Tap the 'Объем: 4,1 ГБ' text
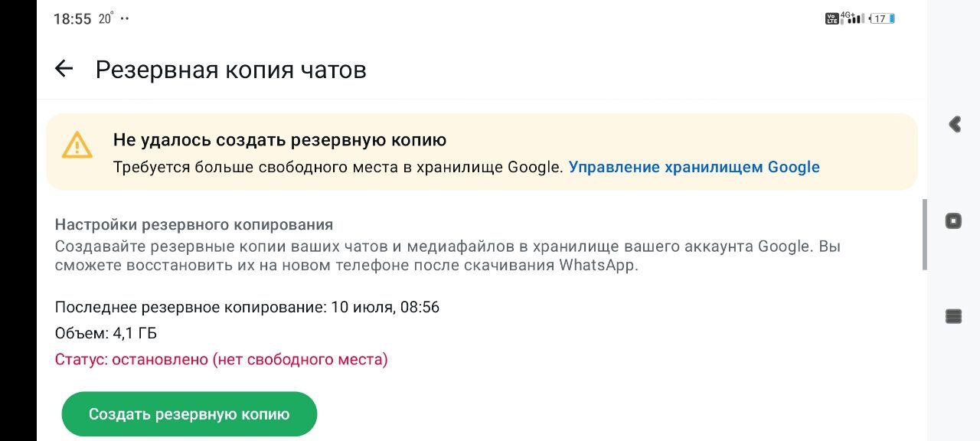The height and width of the screenshot is (441, 980). (x=106, y=333)
